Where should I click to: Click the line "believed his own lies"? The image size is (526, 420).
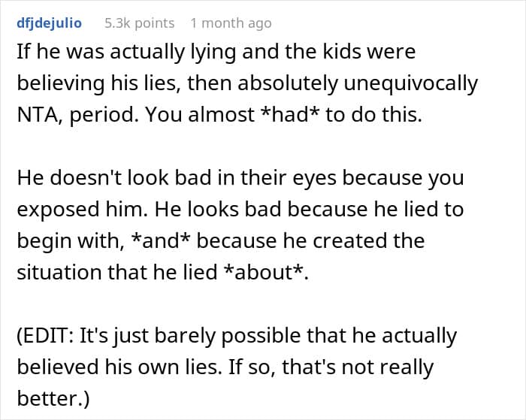[x=225, y=367]
